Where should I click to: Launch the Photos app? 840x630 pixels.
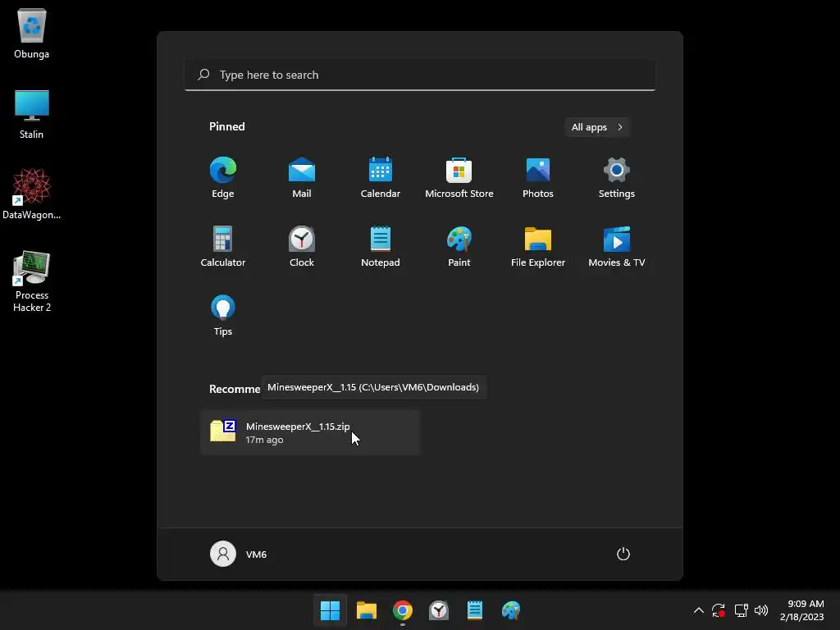pos(538,178)
